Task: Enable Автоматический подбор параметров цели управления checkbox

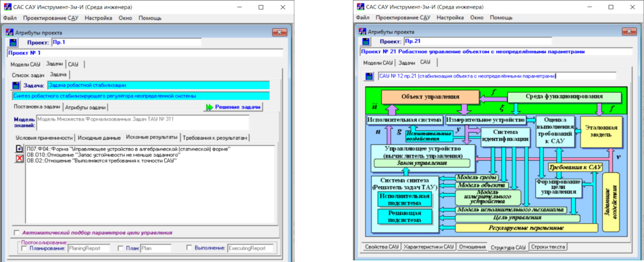Action: pos(17,233)
